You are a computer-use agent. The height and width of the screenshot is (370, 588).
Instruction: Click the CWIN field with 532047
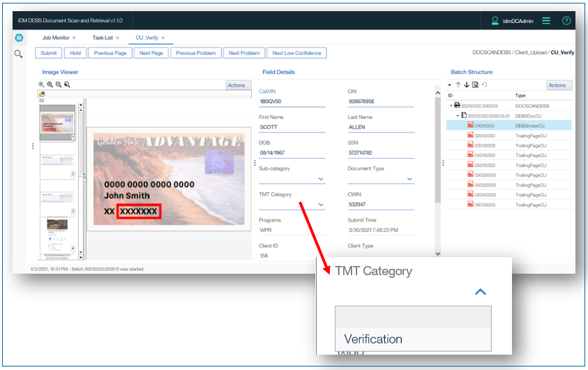pyautogui.click(x=381, y=204)
